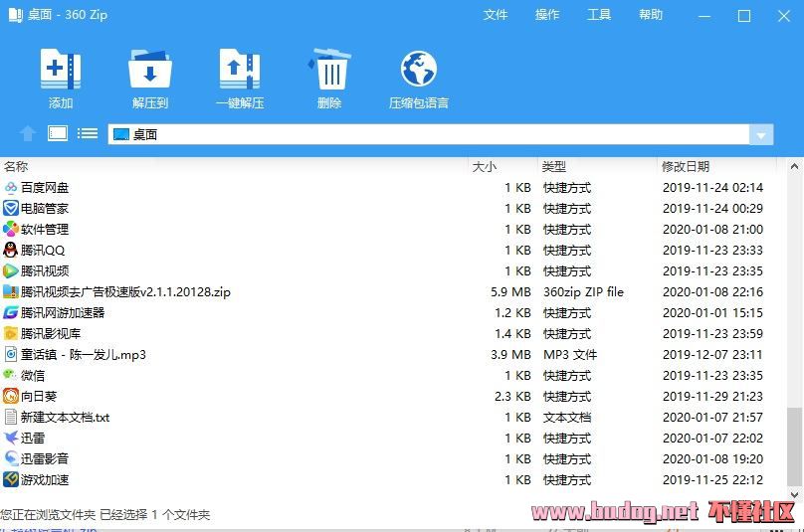
Task: Click file name 童话镇 - 陈一发儿.mp3
Action: (x=83, y=355)
